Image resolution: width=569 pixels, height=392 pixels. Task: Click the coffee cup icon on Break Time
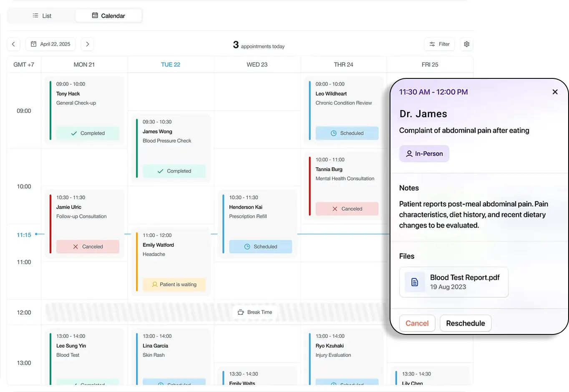point(241,312)
